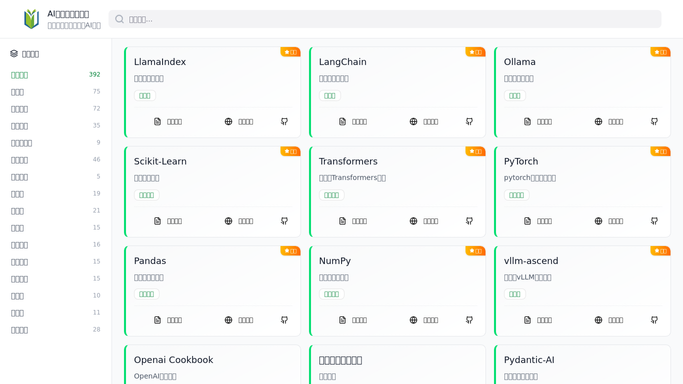The image size is (683, 384).
Task: Click the site logo in the header
Action: click(x=31, y=19)
